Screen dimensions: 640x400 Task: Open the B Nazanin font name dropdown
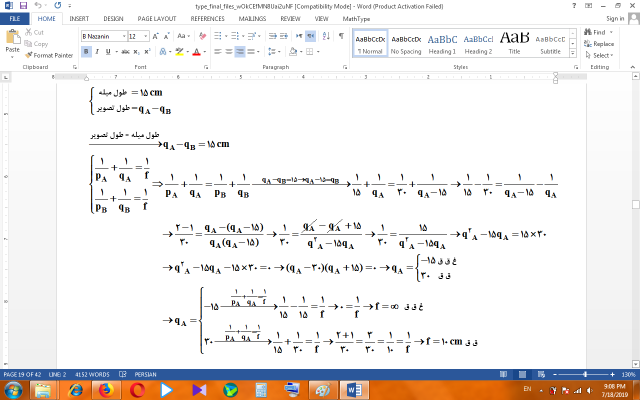(124, 36)
